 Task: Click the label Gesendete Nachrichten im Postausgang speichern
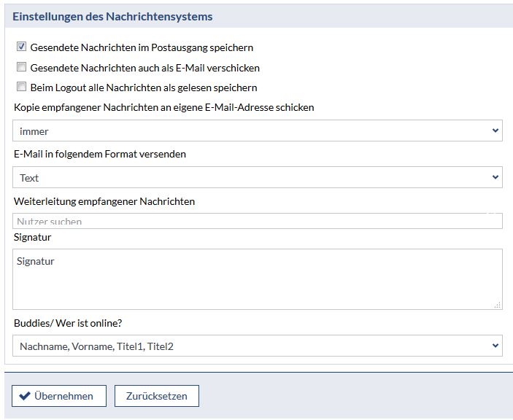click(x=142, y=47)
